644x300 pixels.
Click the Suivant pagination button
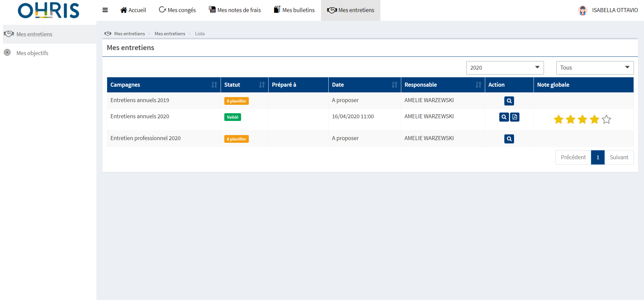point(619,157)
